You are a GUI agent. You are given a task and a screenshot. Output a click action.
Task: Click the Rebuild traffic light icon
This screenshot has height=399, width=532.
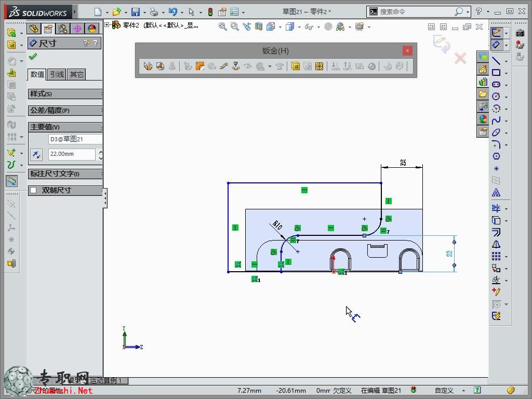(210, 12)
